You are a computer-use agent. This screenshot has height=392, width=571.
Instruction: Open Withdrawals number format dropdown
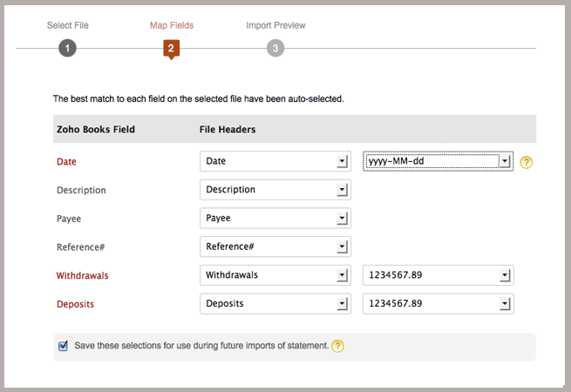pos(438,275)
